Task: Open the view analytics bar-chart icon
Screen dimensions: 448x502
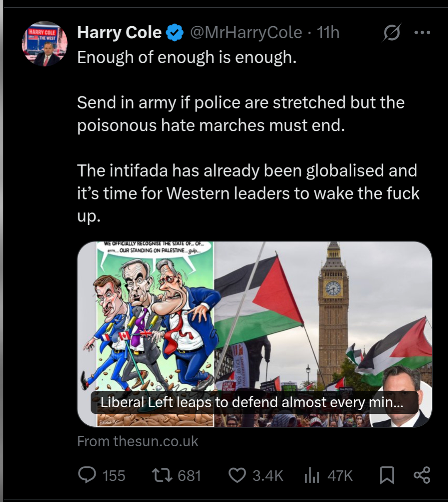Action: coord(311,475)
